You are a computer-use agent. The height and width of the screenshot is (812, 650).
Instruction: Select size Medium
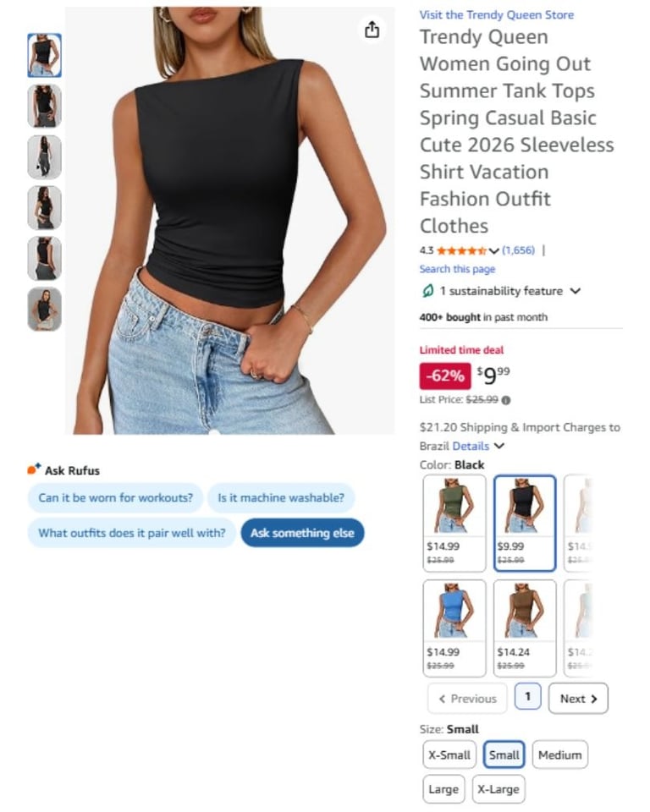559,754
